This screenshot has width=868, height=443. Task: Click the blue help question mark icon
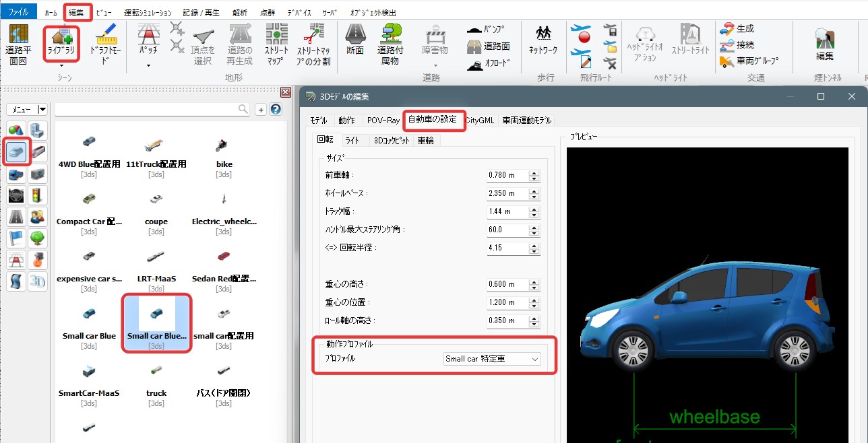(276, 109)
